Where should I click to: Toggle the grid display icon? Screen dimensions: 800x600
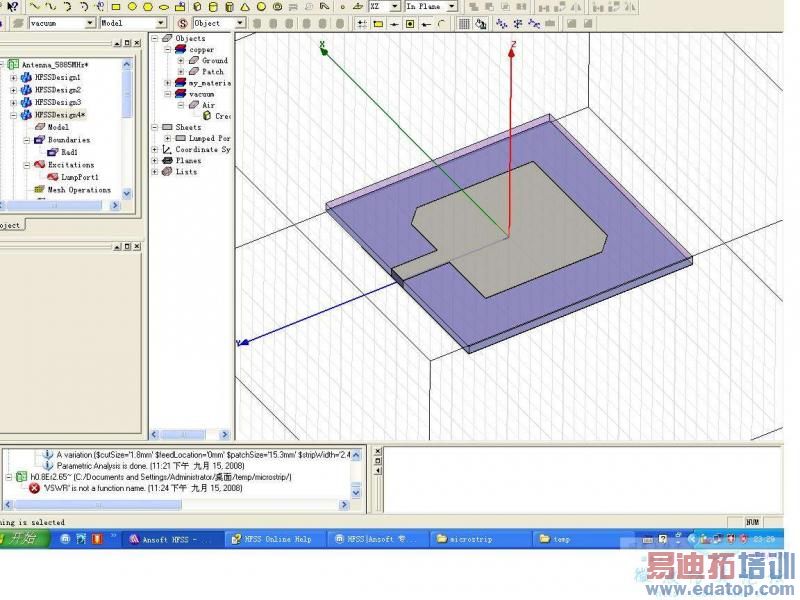(464, 23)
